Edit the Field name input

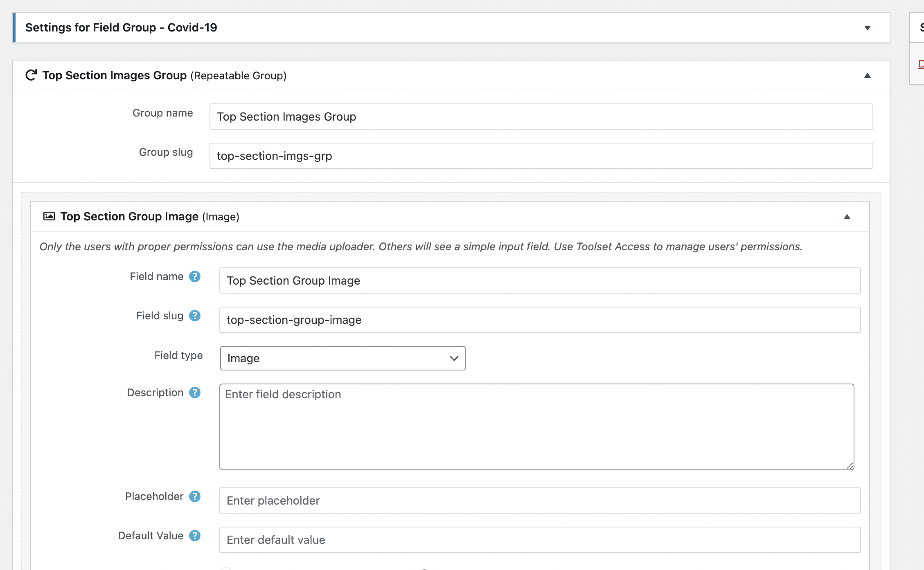[x=540, y=281]
